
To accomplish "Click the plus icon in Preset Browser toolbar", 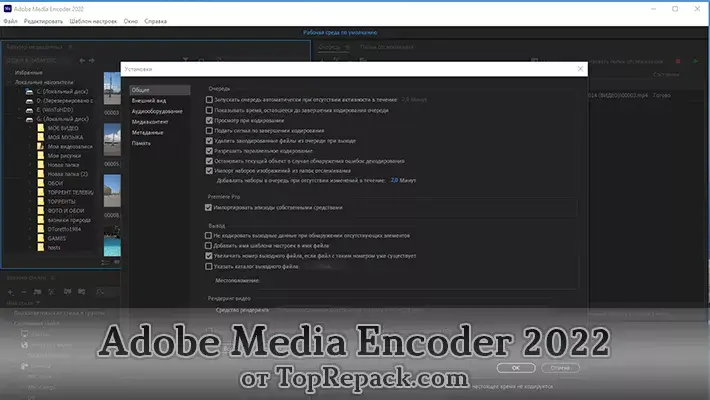I will click(10, 292).
